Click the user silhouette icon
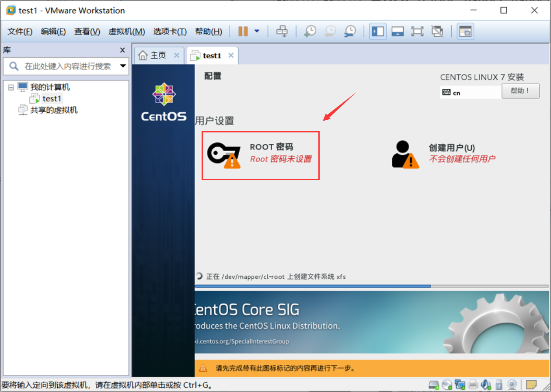 tap(405, 154)
